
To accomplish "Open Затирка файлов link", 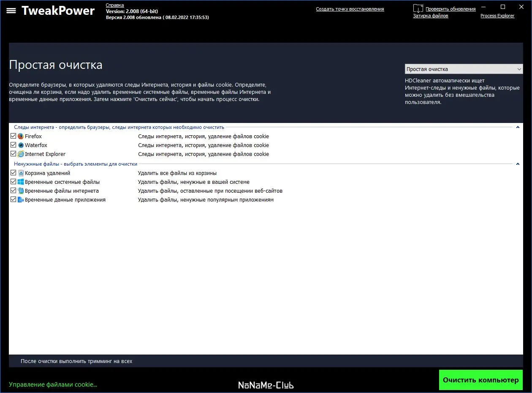I will coord(431,16).
